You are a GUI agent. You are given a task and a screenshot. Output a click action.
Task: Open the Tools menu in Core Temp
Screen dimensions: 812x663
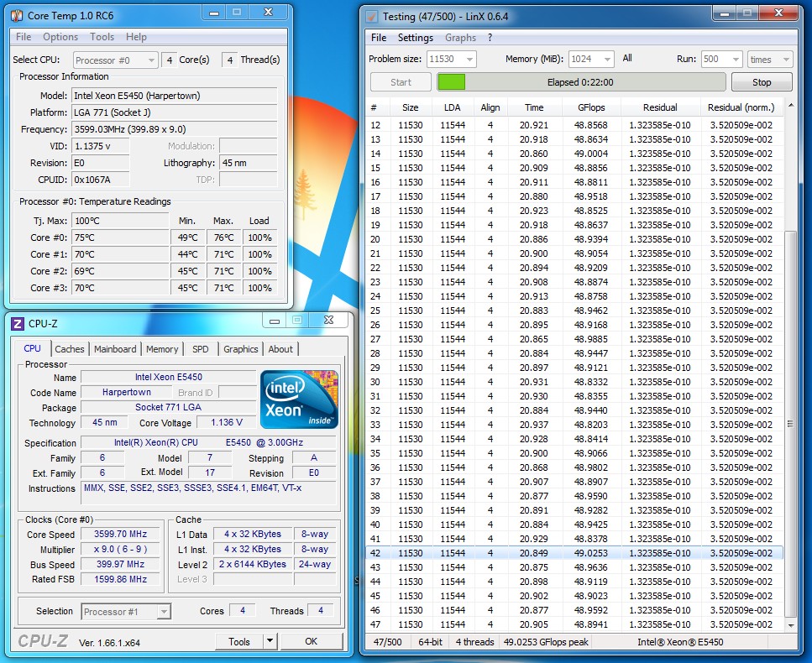(102, 37)
